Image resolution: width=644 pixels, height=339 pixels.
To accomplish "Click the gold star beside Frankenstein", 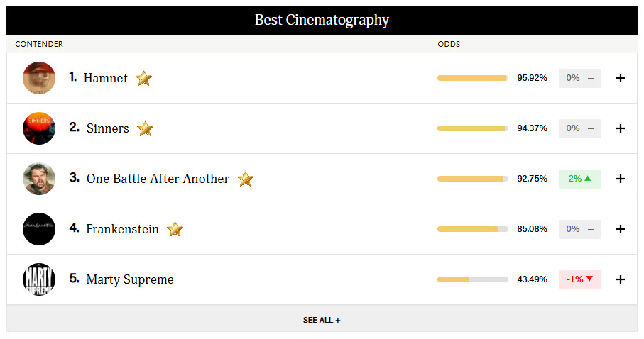I will pyautogui.click(x=175, y=229).
